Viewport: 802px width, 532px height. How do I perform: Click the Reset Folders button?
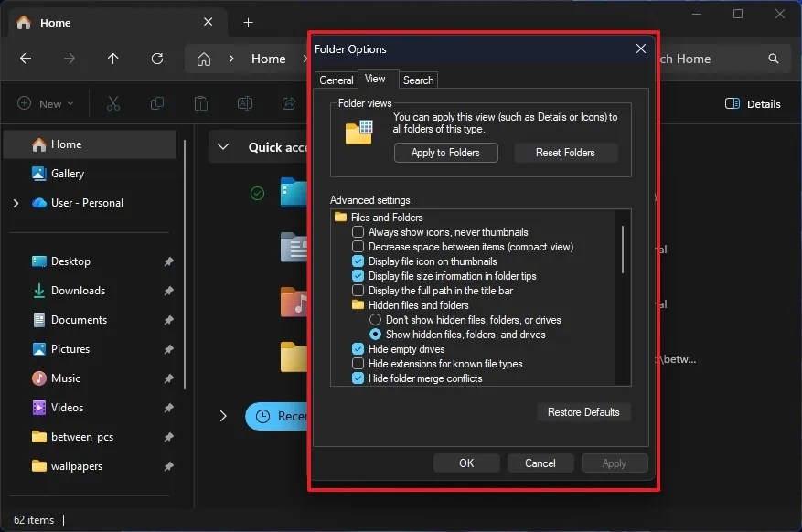point(565,153)
